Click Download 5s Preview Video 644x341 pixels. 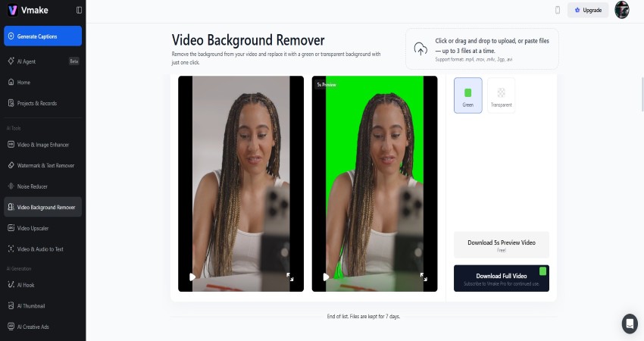(x=501, y=245)
